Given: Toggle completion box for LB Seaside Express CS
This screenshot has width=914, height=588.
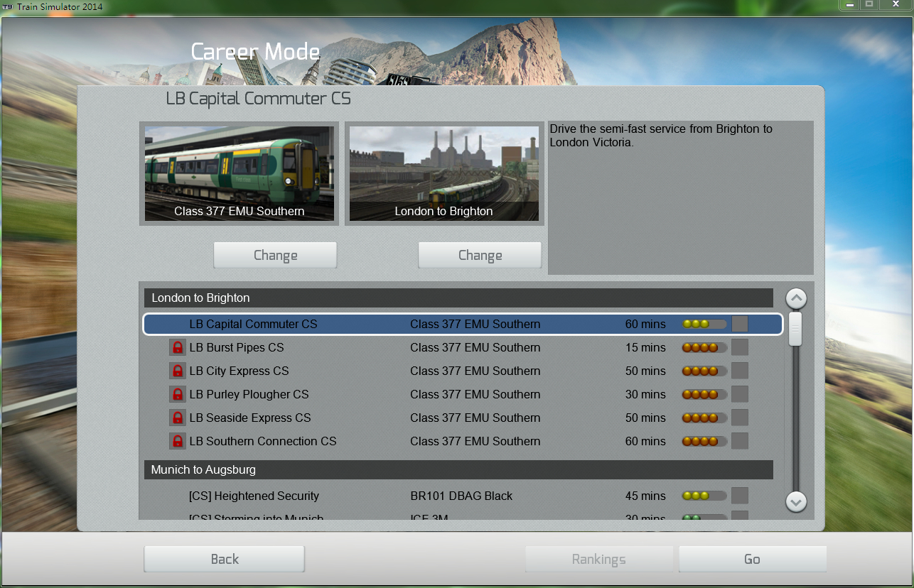Looking at the screenshot, I should click(740, 418).
